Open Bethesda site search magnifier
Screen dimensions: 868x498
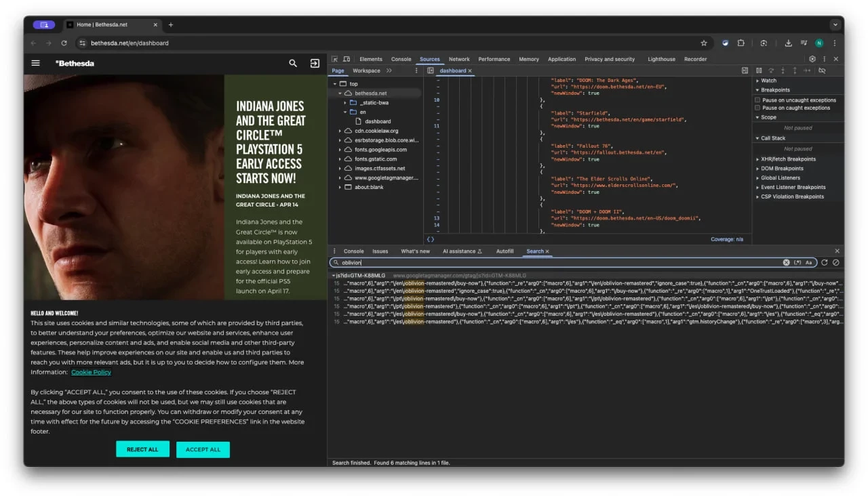click(x=293, y=63)
